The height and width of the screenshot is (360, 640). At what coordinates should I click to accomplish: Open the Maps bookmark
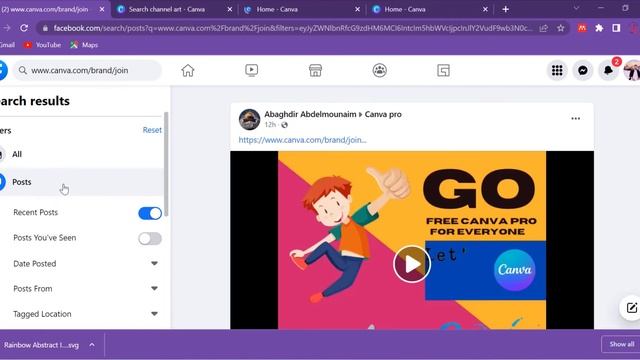point(84,45)
